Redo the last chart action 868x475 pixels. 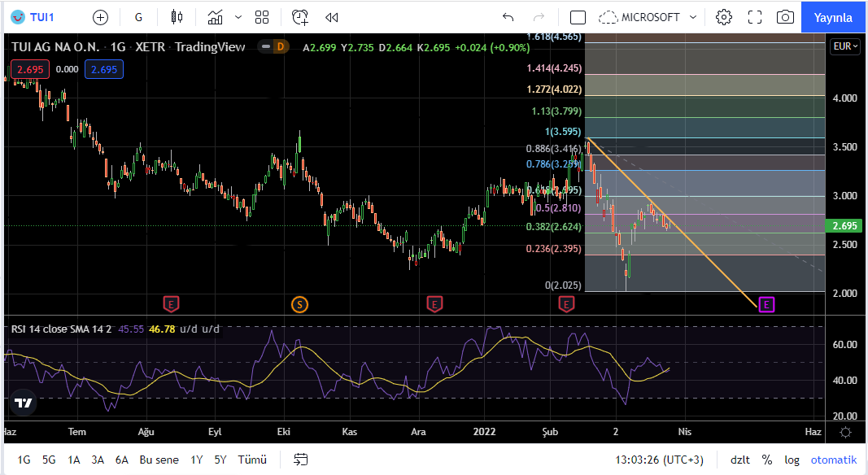(x=539, y=17)
